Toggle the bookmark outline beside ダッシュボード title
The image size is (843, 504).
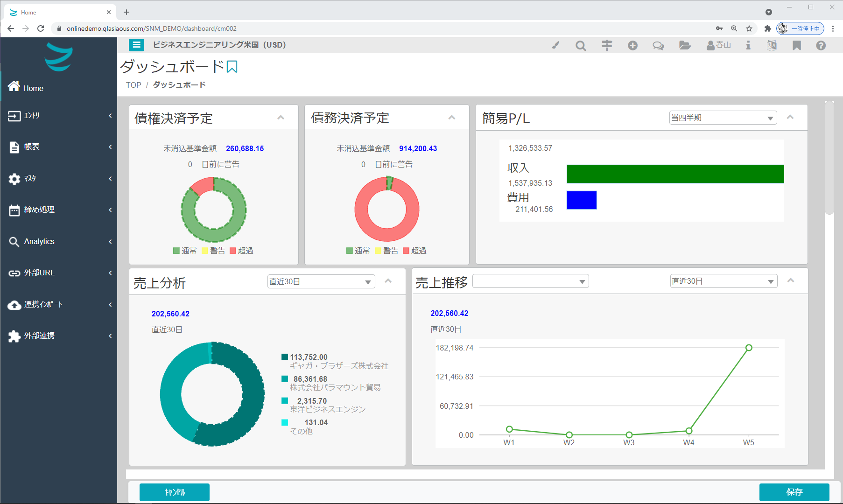coord(232,67)
